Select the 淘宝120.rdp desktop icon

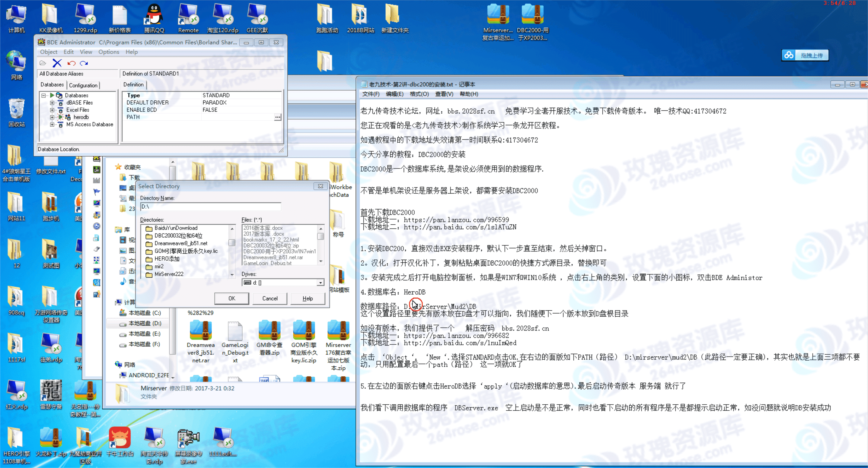coord(222,18)
